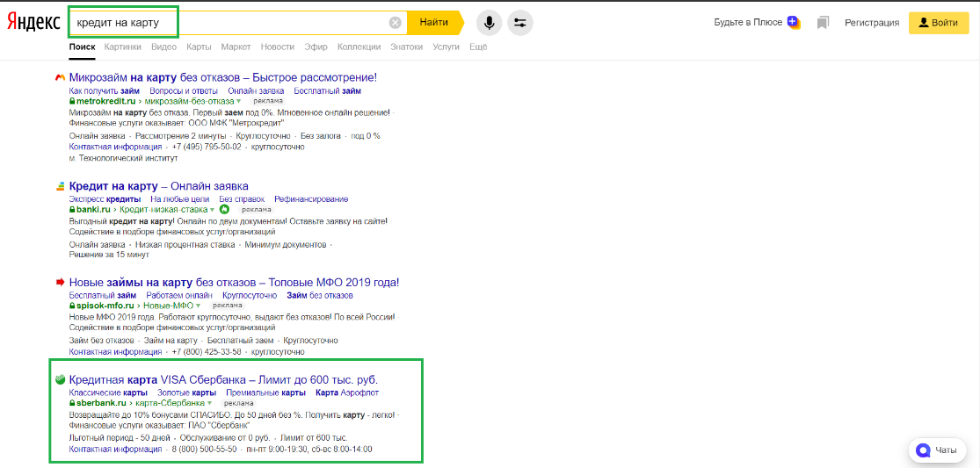Viewport: 980px width, 468px height.
Task: Click the banki.ru favicon icon
Action: coord(60,186)
